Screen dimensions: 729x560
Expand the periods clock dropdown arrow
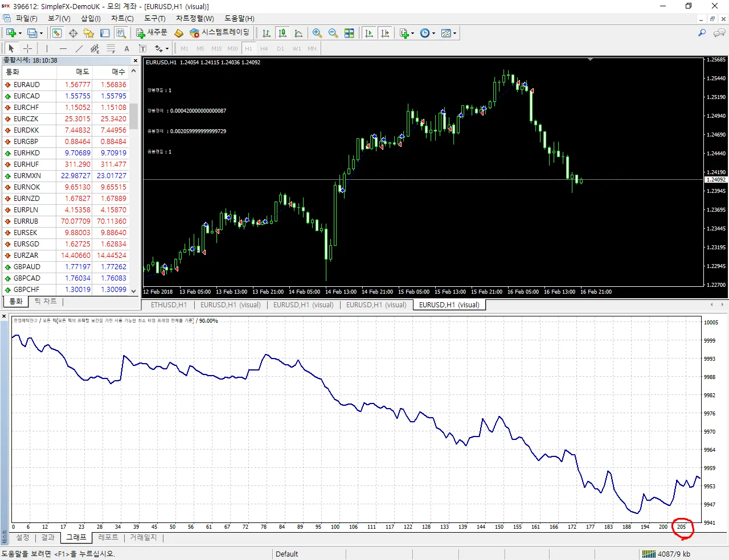(x=433, y=33)
